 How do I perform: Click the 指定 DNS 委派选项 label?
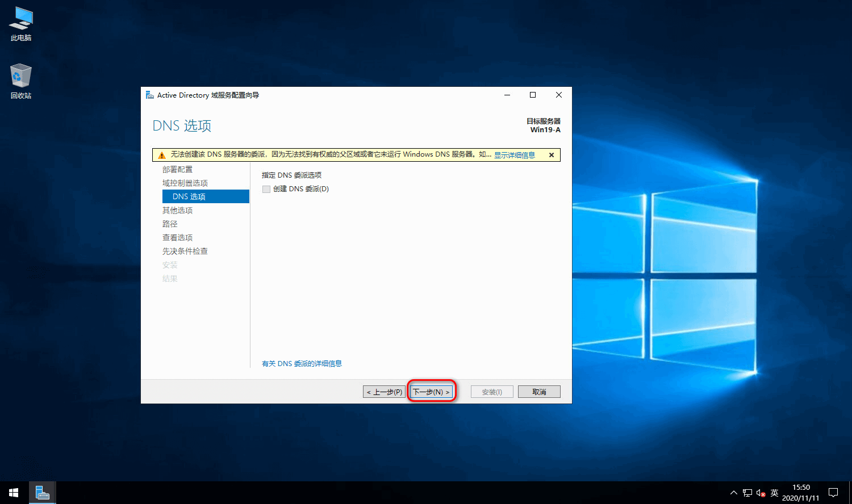[x=291, y=175]
